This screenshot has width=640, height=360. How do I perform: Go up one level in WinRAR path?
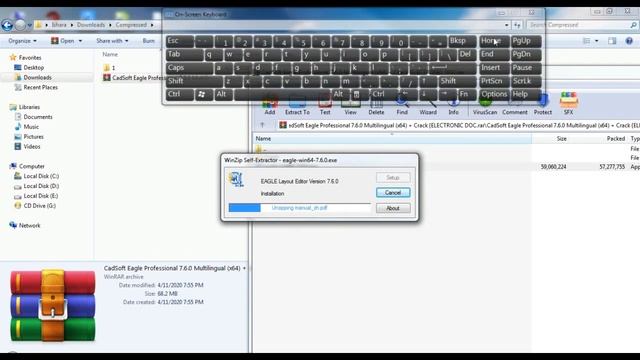tap(262, 125)
